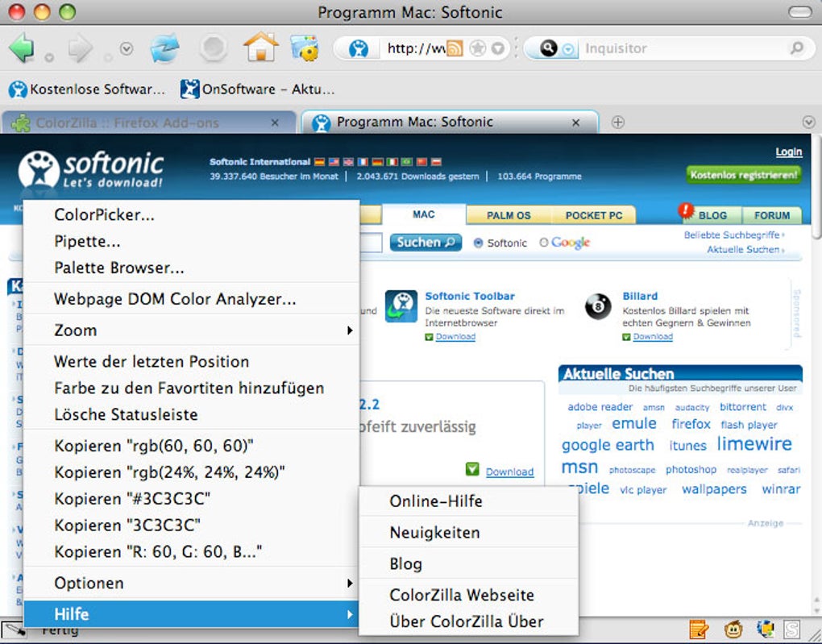Click the ColorZilla eyedropper status bar icon

[x=14, y=629]
